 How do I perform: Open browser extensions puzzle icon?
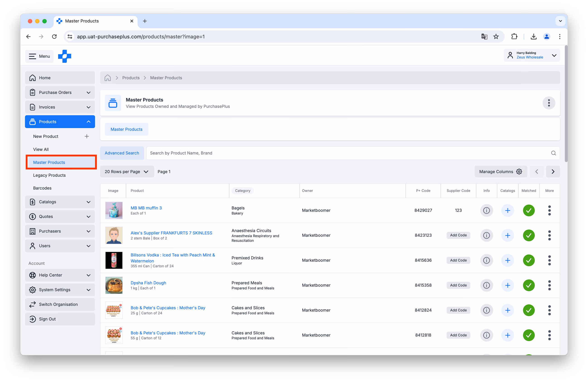(x=514, y=37)
